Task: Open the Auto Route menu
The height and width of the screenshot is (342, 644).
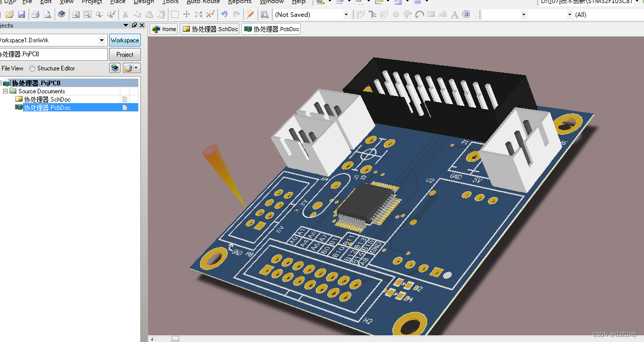Action: (x=203, y=2)
